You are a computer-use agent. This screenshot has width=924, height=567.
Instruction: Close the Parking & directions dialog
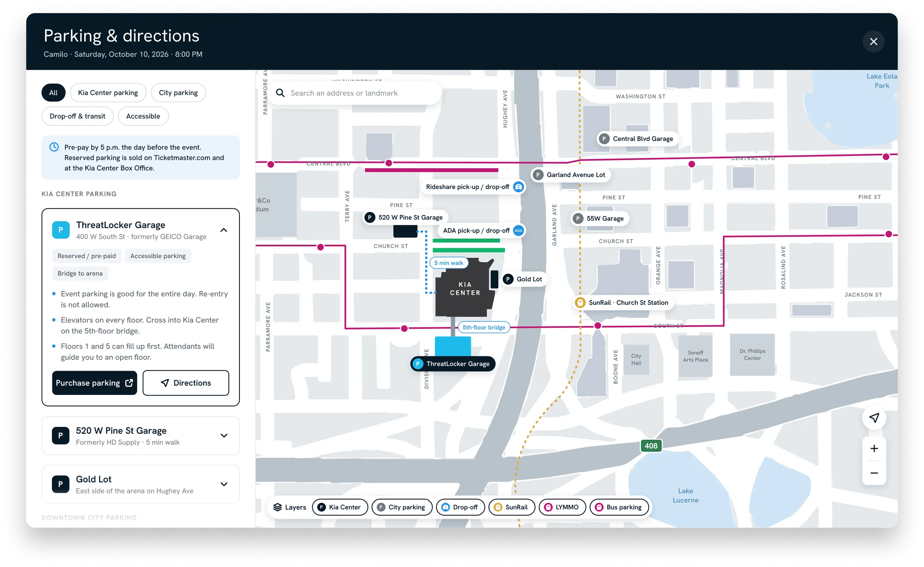[x=874, y=41]
